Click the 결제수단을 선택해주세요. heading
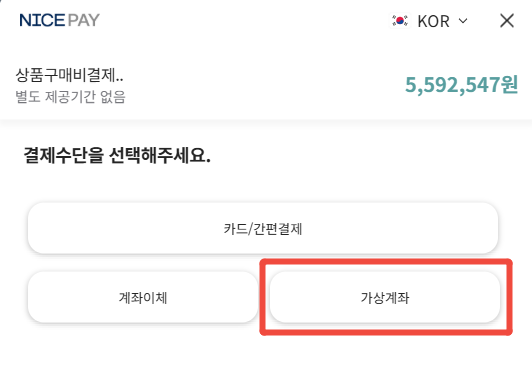The image size is (532, 373). [x=117, y=155]
